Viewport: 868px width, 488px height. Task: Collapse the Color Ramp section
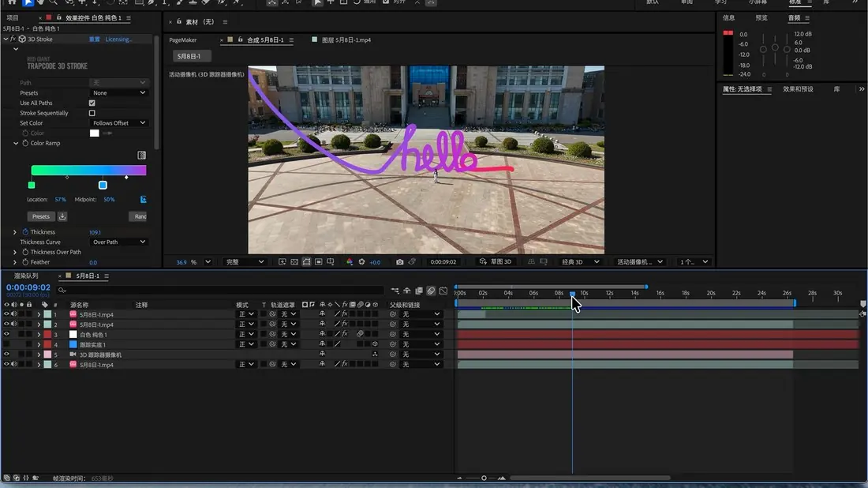pos(16,143)
